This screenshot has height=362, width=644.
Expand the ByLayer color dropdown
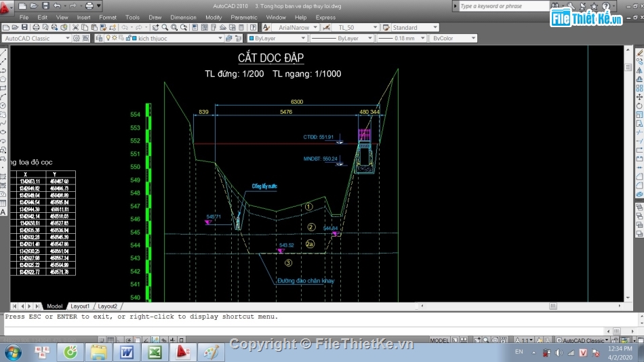click(x=303, y=38)
